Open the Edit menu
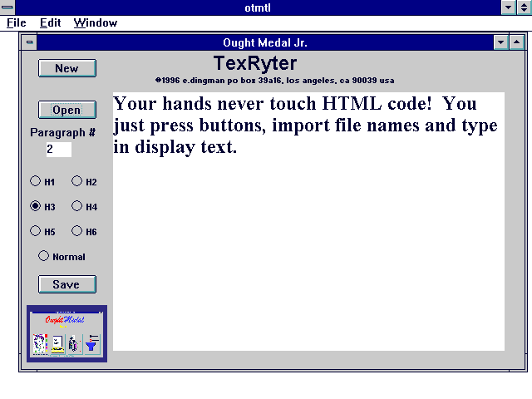532x399 pixels. click(50, 22)
